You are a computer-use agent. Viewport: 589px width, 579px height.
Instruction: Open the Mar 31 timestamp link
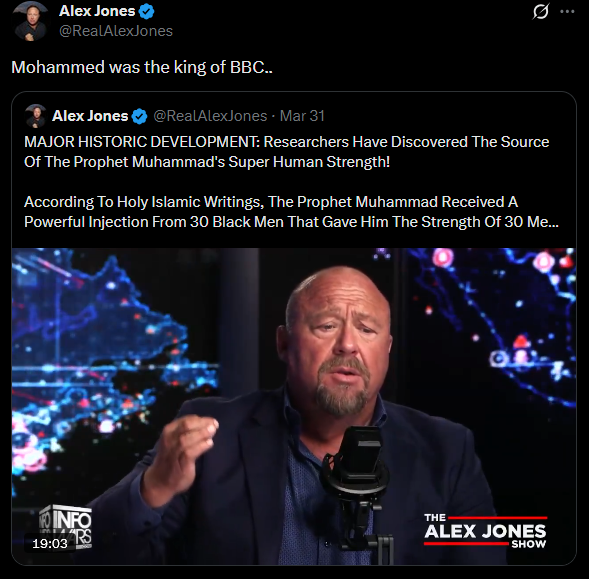[302, 116]
